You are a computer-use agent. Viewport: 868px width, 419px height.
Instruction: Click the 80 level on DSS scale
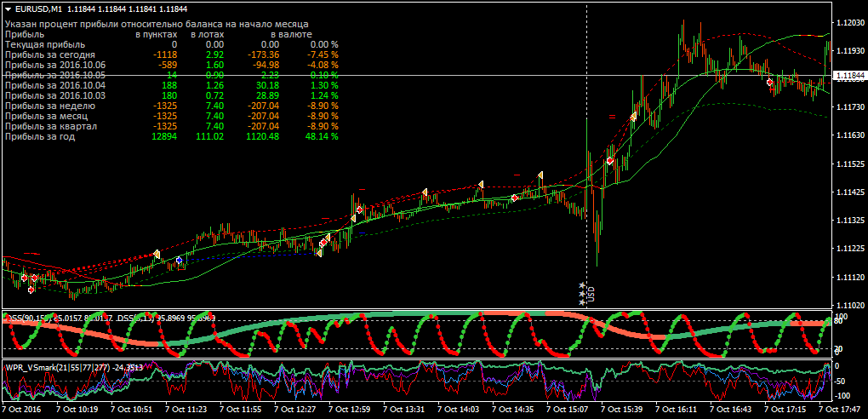pos(839,322)
